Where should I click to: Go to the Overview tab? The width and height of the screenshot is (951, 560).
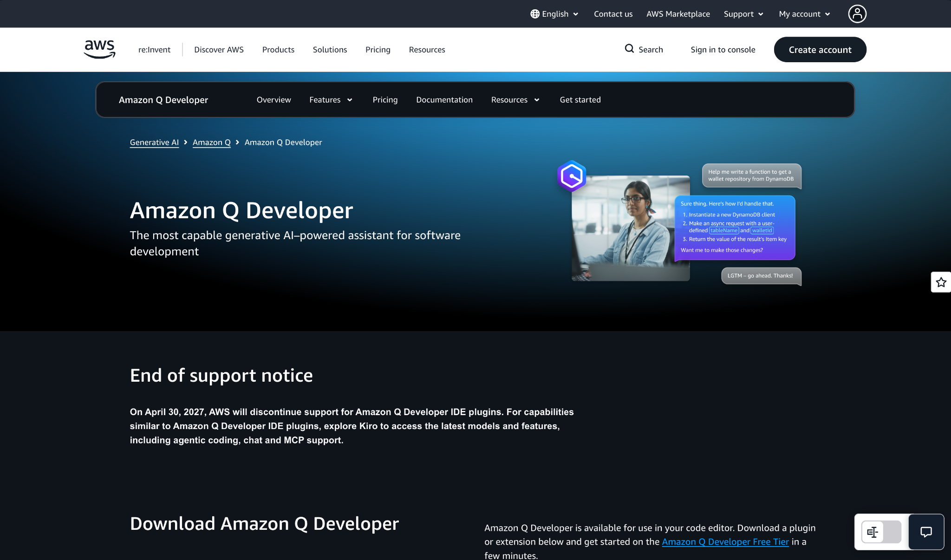pyautogui.click(x=274, y=100)
